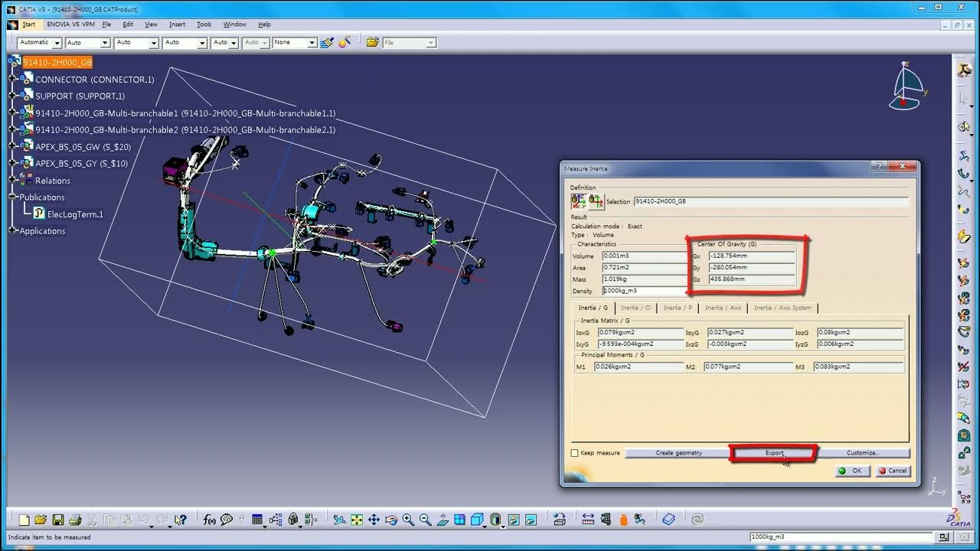
Task: Click the Normal View icon
Action: tap(442, 520)
